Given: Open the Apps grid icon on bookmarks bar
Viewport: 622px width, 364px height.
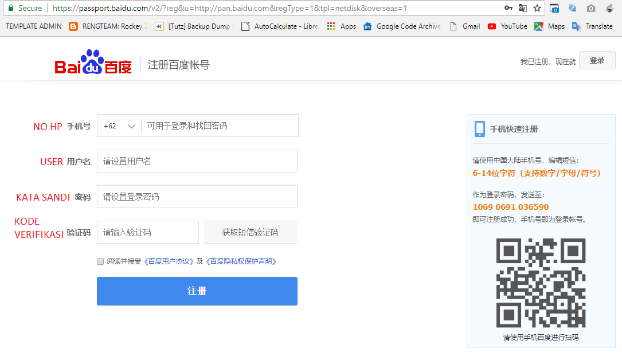Looking at the screenshot, I should tap(331, 26).
